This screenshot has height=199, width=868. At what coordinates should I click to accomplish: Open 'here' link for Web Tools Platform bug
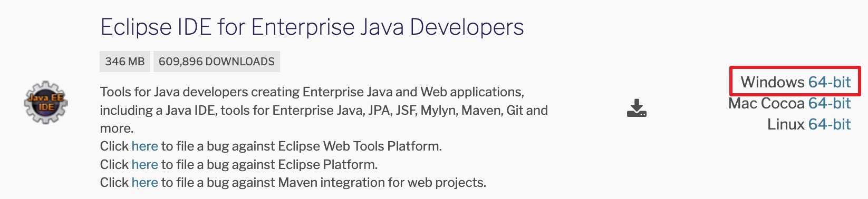[144, 146]
